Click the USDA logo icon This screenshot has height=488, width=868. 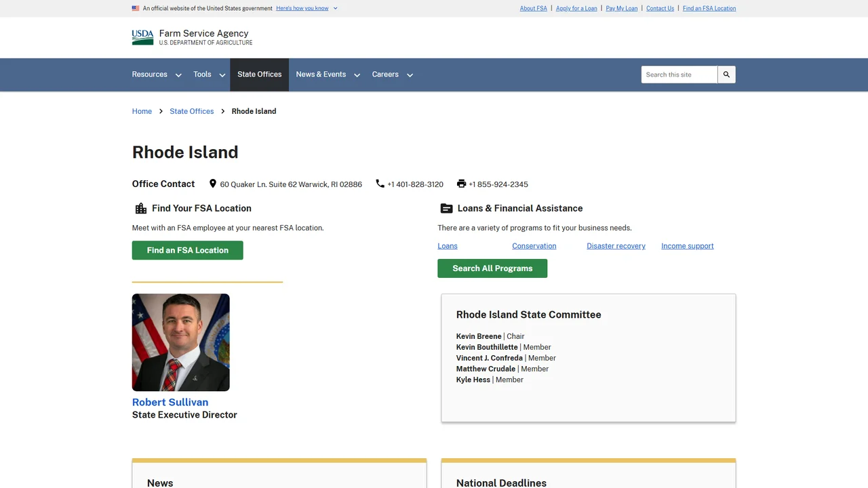point(142,37)
